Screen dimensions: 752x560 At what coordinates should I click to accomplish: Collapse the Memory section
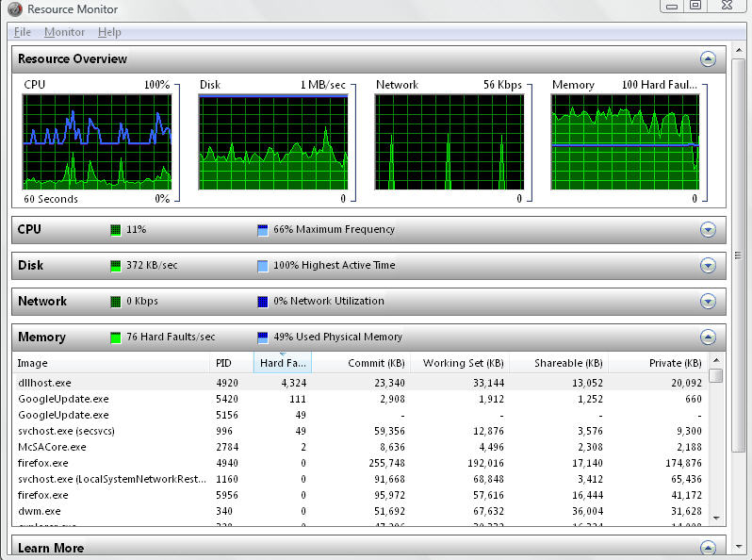click(708, 337)
